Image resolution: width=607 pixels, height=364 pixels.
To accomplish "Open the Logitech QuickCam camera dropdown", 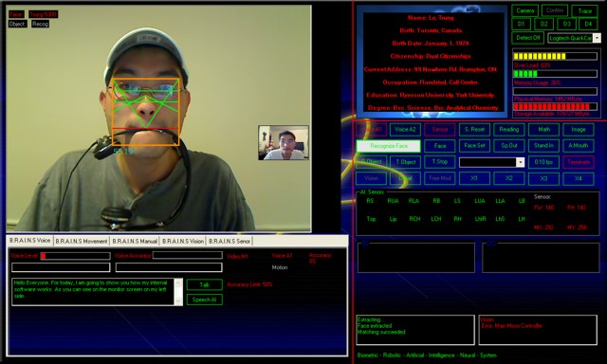I will tap(597, 38).
